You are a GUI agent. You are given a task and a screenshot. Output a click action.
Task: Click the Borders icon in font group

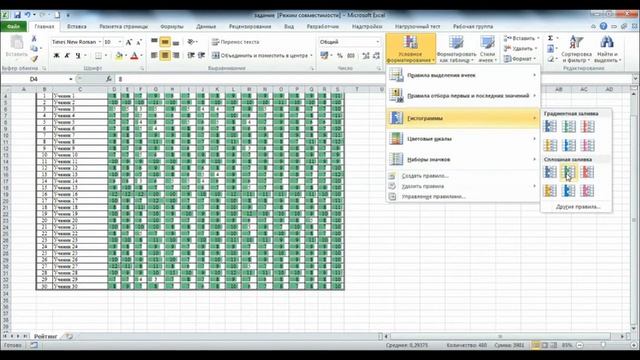[x=98, y=56]
